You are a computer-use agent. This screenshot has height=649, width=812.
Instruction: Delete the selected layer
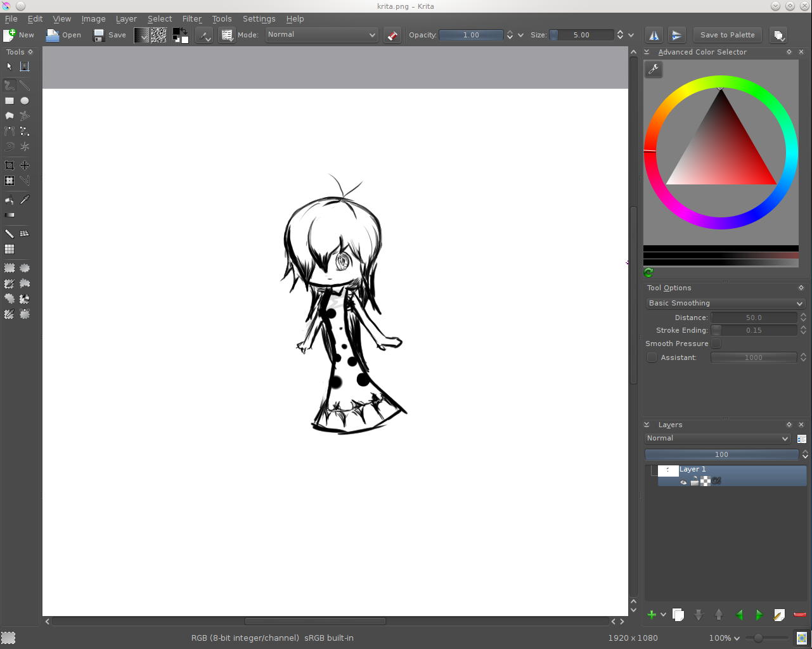tap(799, 614)
